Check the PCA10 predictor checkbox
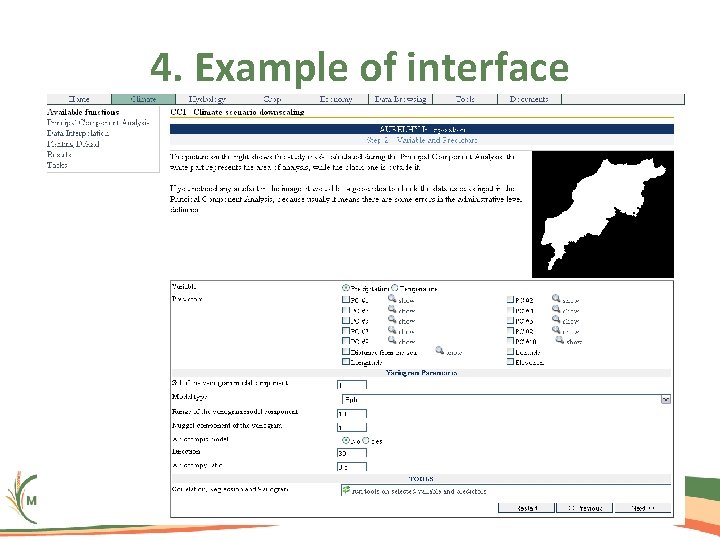This screenshot has height=540, width=720. click(x=510, y=341)
